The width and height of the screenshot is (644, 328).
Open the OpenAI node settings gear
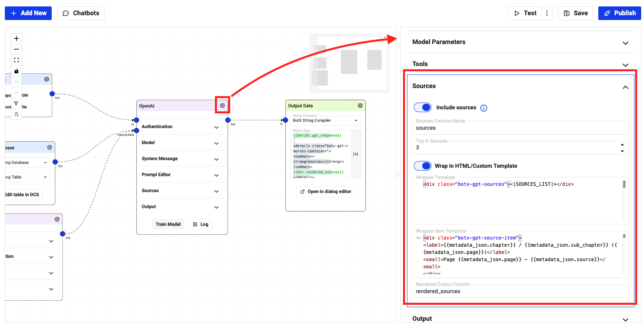tap(222, 106)
